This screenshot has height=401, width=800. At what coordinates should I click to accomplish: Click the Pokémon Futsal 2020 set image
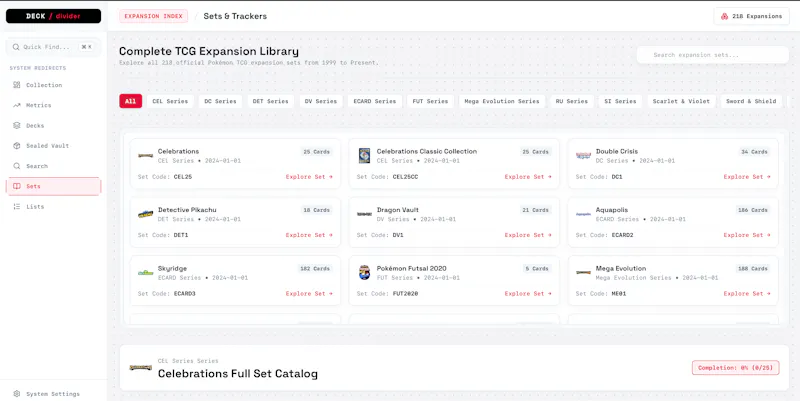point(364,272)
